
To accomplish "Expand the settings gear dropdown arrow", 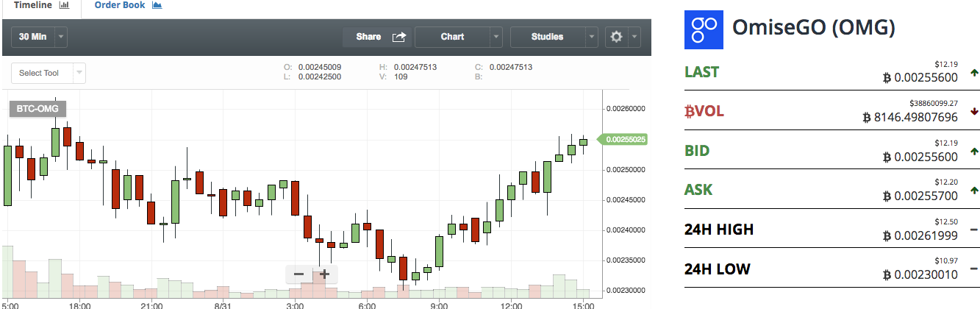I will [x=634, y=37].
